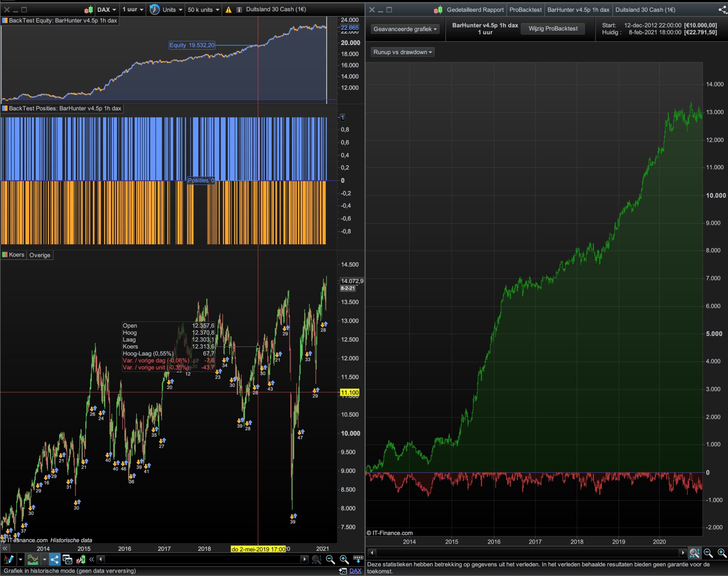Click the instrument info icon beside Duitsland 30

click(239, 10)
